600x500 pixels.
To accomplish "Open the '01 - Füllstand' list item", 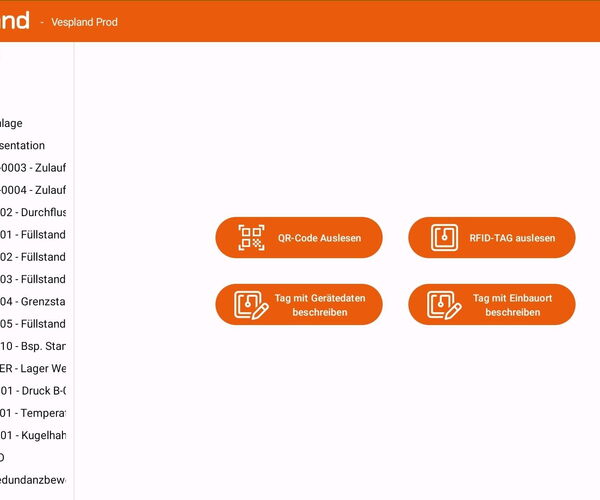I will (x=33, y=235).
